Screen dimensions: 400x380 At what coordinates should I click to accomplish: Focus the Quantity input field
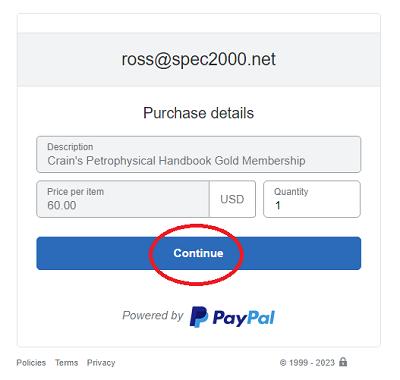(x=312, y=199)
